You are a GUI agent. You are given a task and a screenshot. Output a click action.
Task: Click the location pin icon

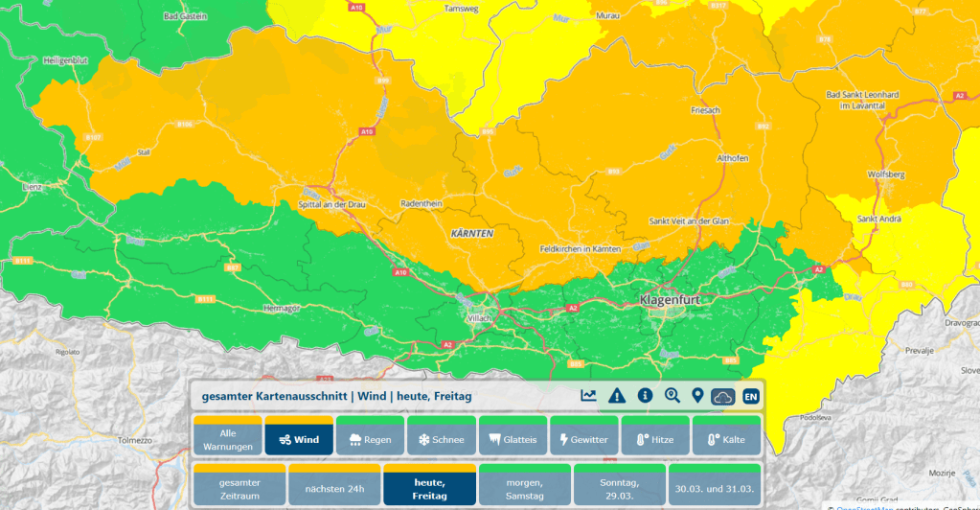point(697,395)
